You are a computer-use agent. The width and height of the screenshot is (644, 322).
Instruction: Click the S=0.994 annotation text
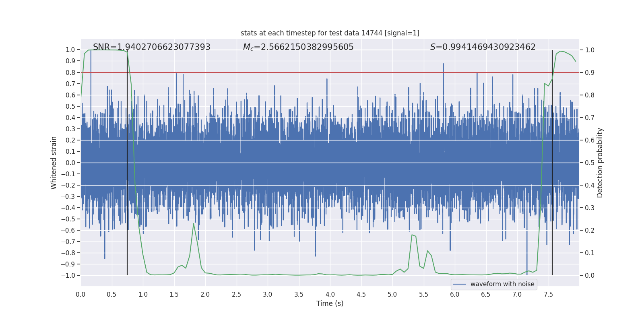[483, 47]
